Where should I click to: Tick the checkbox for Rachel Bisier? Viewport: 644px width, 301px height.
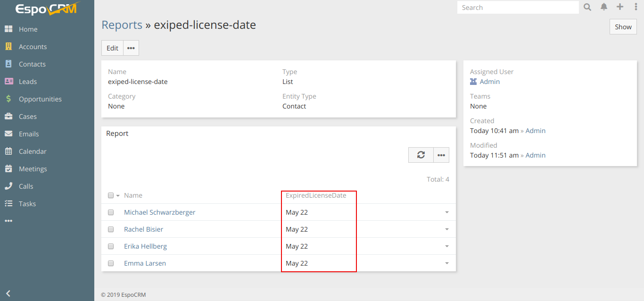(x=111, y=229)
